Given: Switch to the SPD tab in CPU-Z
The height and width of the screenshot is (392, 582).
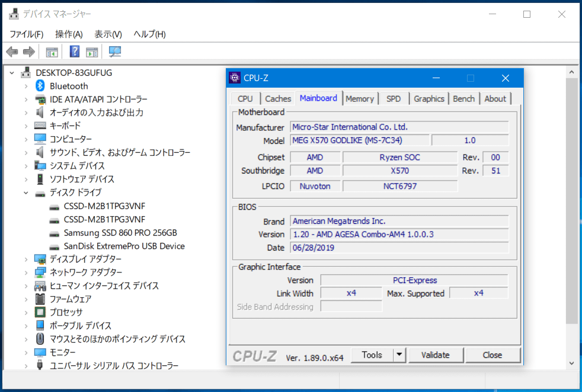Looking at the screenshot, I should pyautogui.click(x=394, y=99).
